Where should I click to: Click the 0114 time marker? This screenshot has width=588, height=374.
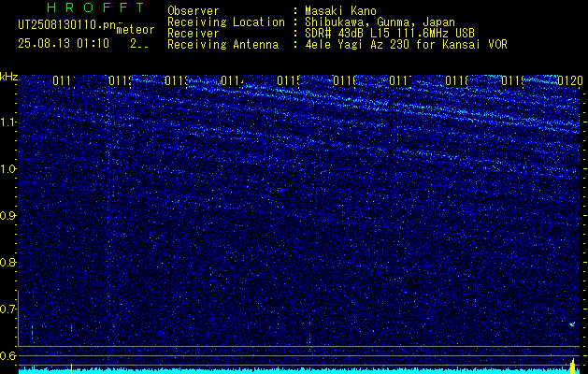click(x=233, y=80)
